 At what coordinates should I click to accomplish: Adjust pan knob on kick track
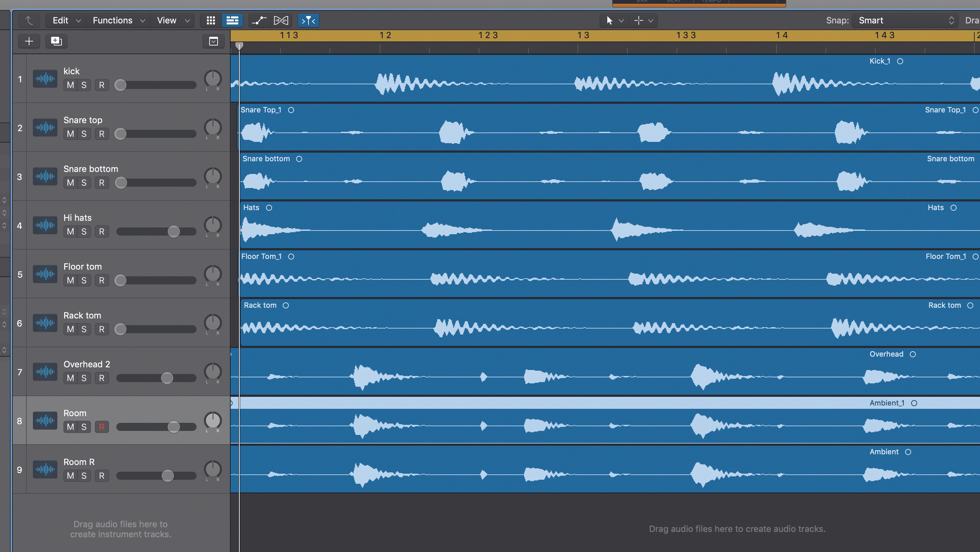(213, 78)
